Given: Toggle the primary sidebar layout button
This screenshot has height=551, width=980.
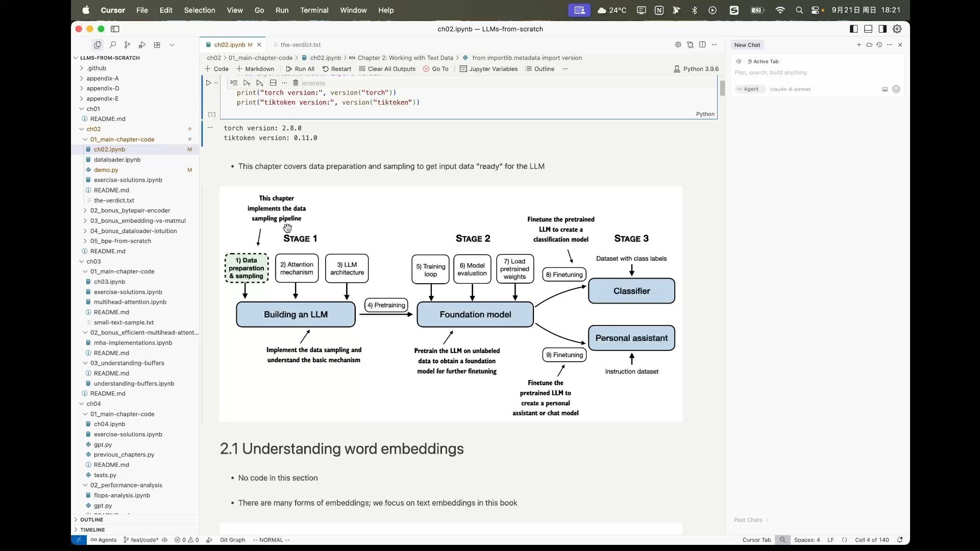Looking at the screenshot, I should (x=853, y=29).
